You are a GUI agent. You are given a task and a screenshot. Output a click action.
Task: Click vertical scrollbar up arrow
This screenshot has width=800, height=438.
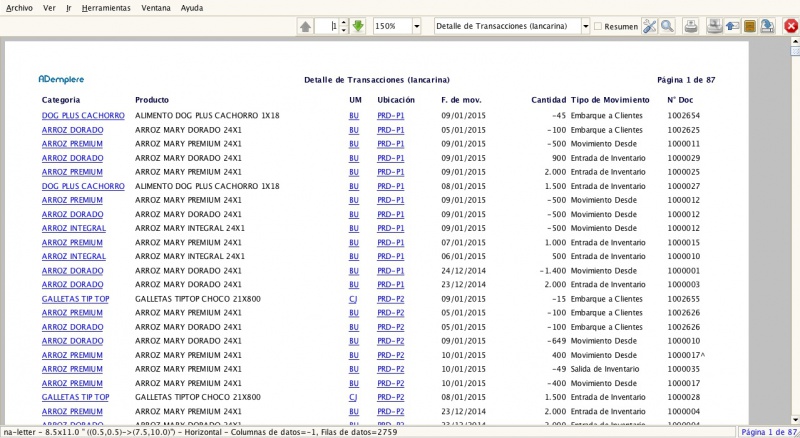[795, 42]
